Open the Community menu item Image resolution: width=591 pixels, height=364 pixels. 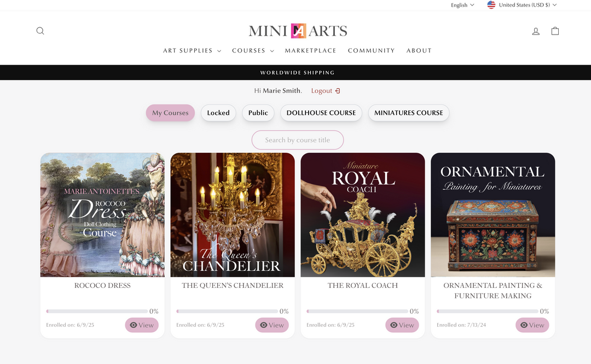[x=371, y=50]
